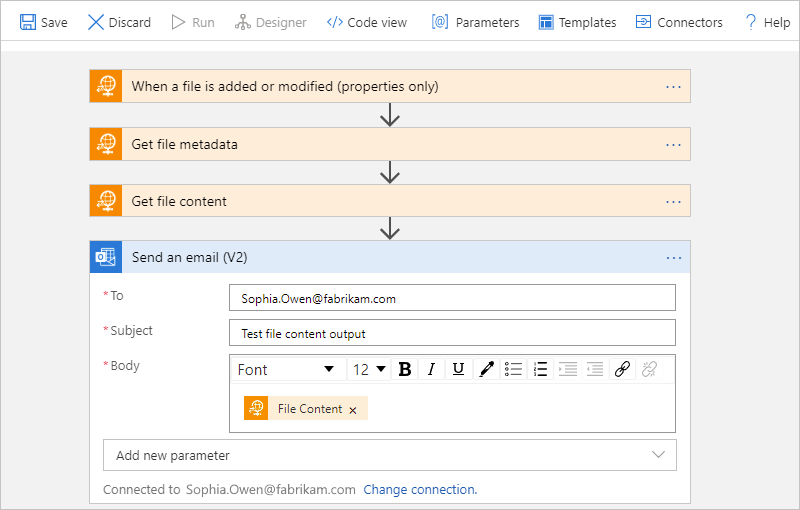Expand the Add new parameter dropdown

click(x=390, y=455)
